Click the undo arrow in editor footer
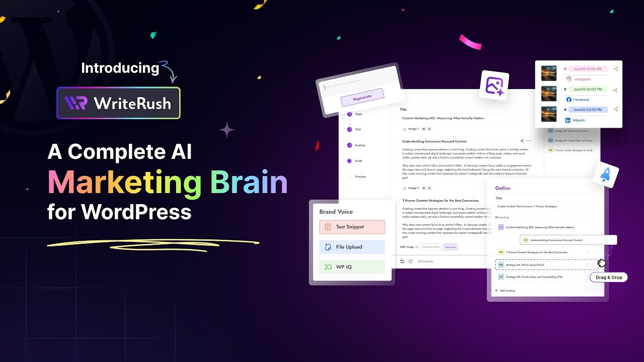Image resolution: width=644 pixels, height=362 pixels. (x=402, y=261)
